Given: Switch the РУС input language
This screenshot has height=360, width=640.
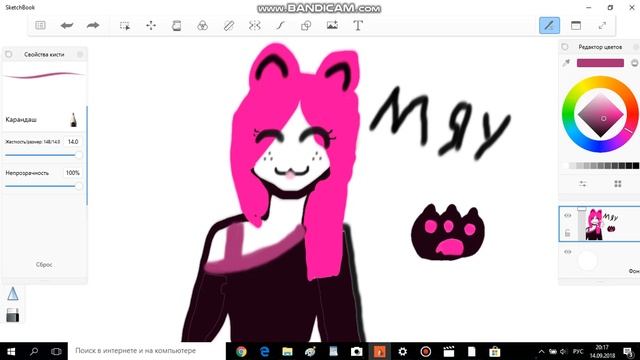Looking at the screenshot, I should coord(578,351).
